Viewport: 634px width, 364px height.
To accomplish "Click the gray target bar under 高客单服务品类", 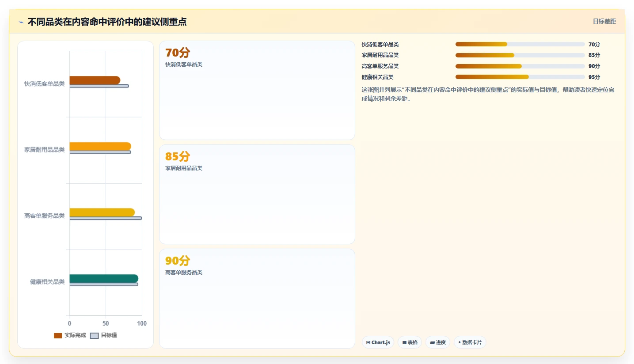I will [x=106, y=218].
